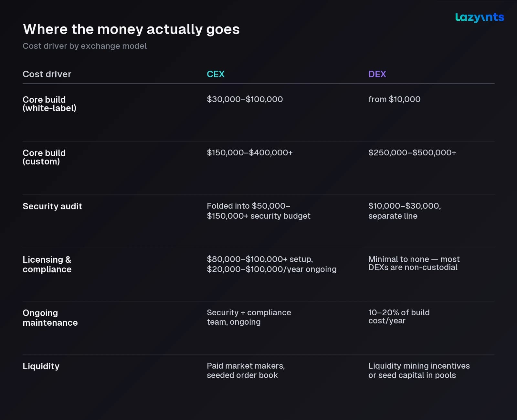
Task: Select the 'Core build (custom)' row label
Action: [x=44, y=157]
